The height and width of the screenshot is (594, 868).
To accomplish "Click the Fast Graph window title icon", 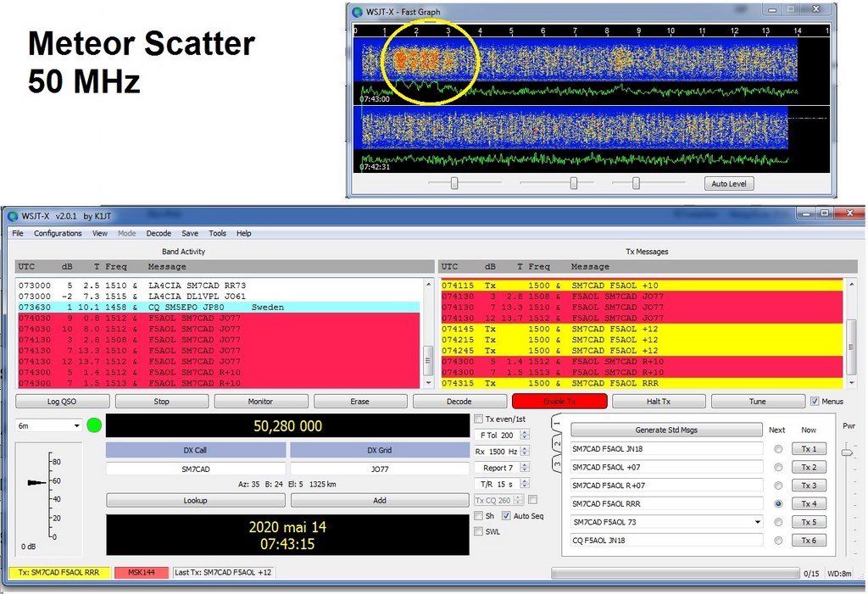I will click(x=358, y=12).
